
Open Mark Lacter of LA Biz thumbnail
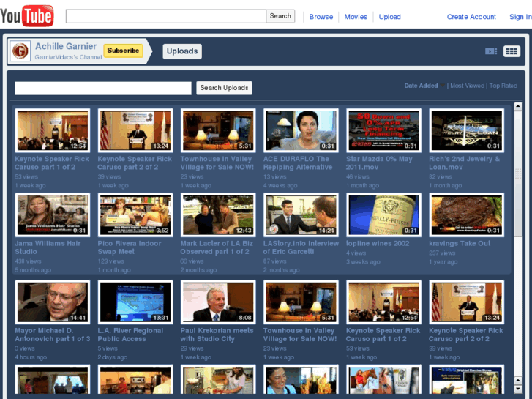tap(218, 215)
